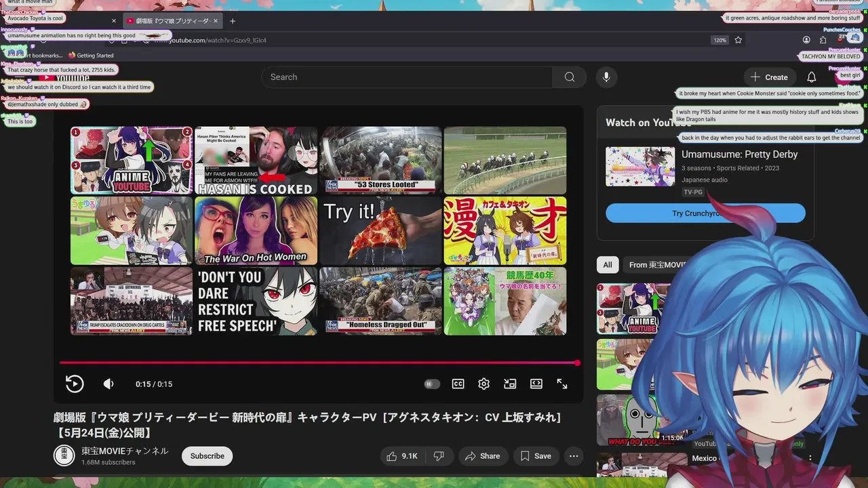Image resolution: width=868 pixels, height=488 pixels.
Task: Open the Hasan Is Cooked thumbnail
Action: coord(256,161)
